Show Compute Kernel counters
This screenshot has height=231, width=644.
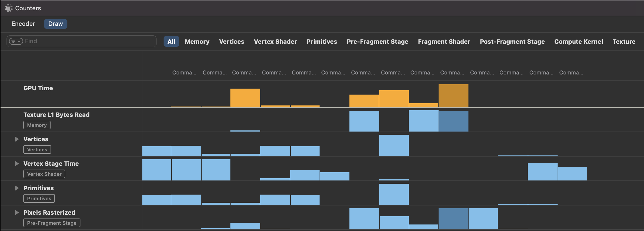tap(579, 42)
